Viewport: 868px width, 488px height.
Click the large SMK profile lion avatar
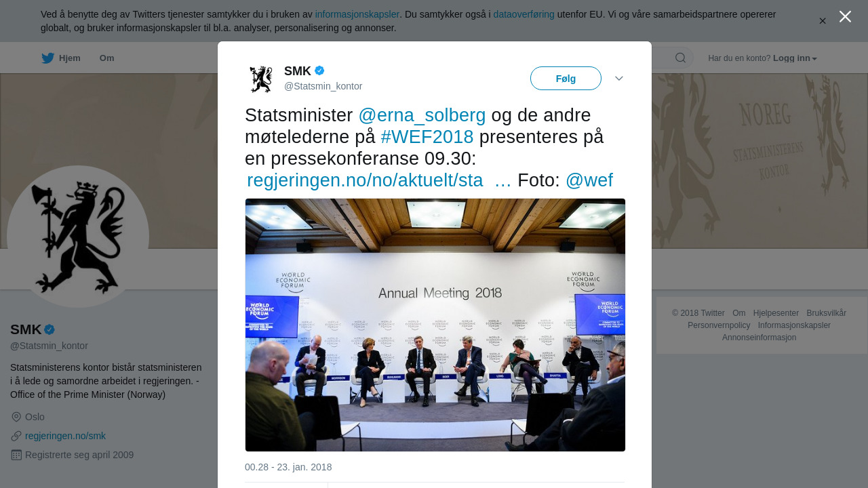pos(78,237)
